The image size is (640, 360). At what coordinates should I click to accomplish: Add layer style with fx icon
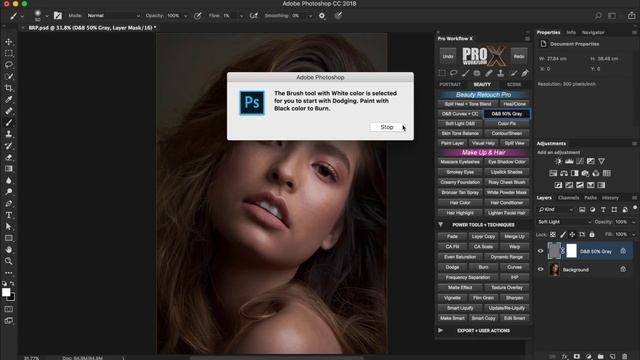[564, 356]
